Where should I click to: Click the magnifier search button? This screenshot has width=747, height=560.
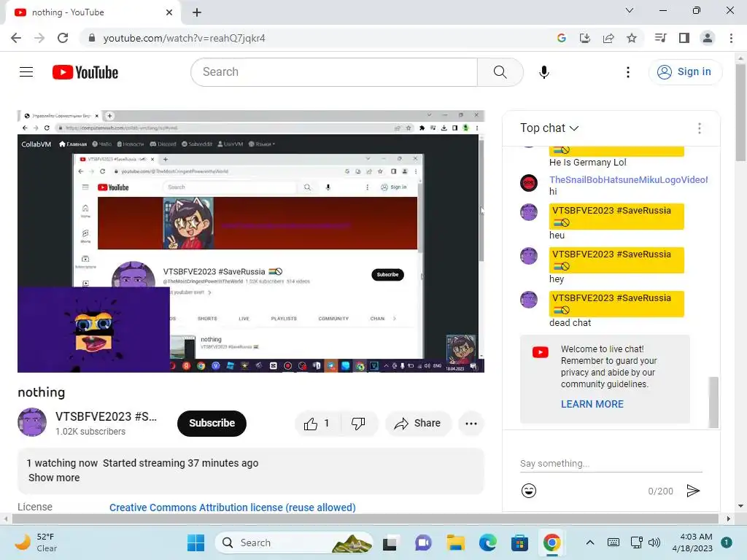(500, 72)
